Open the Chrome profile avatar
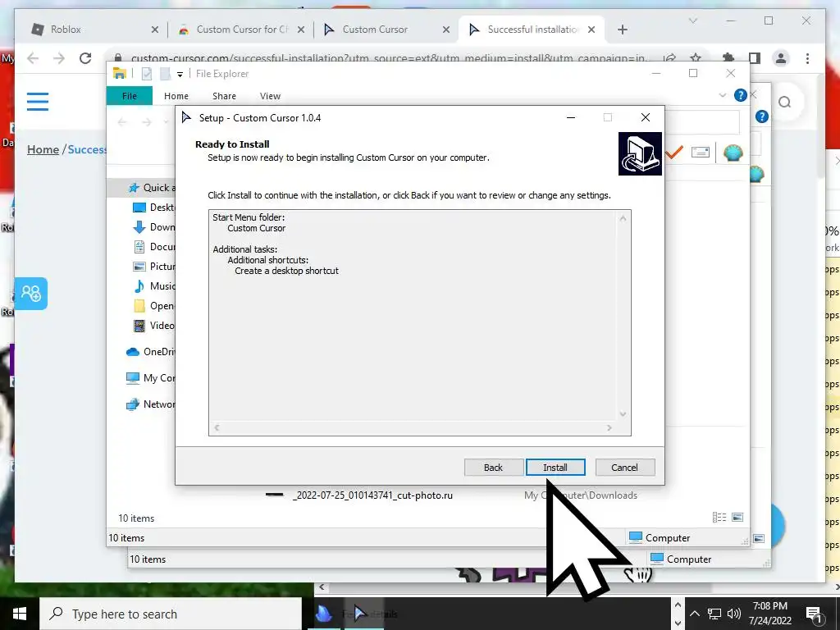This screenshot has height=630, width=840. (x=781, y=58)
